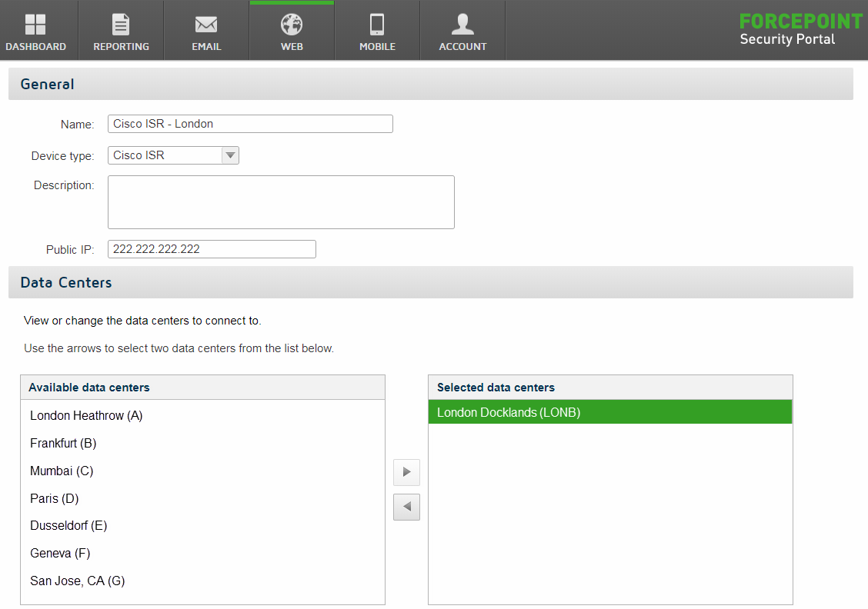The image size is (868, 609).
Task: Click the Data Centers section header
Action: point(431,283)
